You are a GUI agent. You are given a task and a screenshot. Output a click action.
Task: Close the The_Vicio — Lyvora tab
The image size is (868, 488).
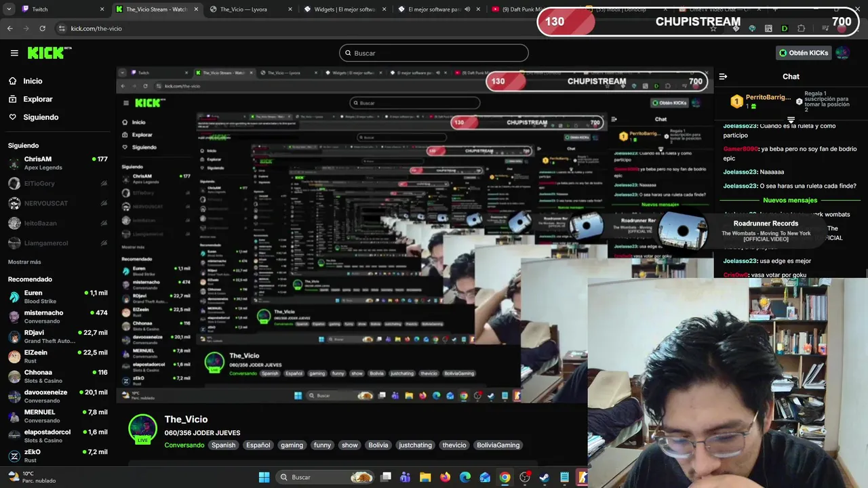(290, 9)
